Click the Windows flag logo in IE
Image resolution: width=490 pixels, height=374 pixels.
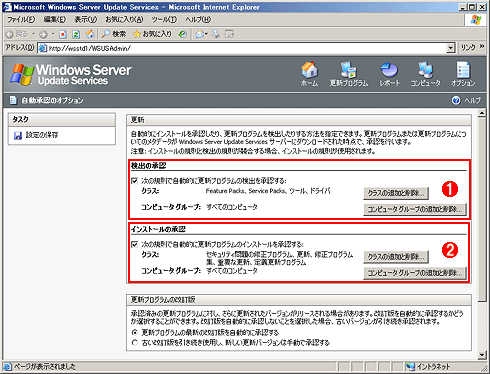pyautogui.click(x=476, y=20)
